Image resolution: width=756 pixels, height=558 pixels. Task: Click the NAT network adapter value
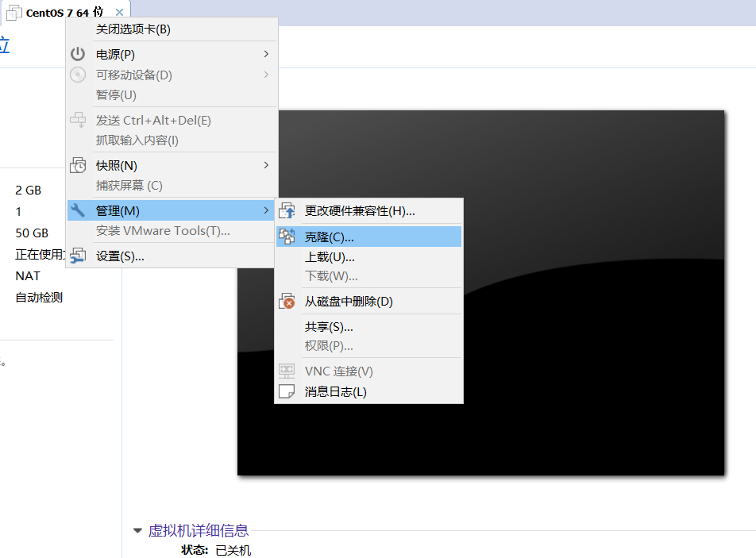(28, 276)
